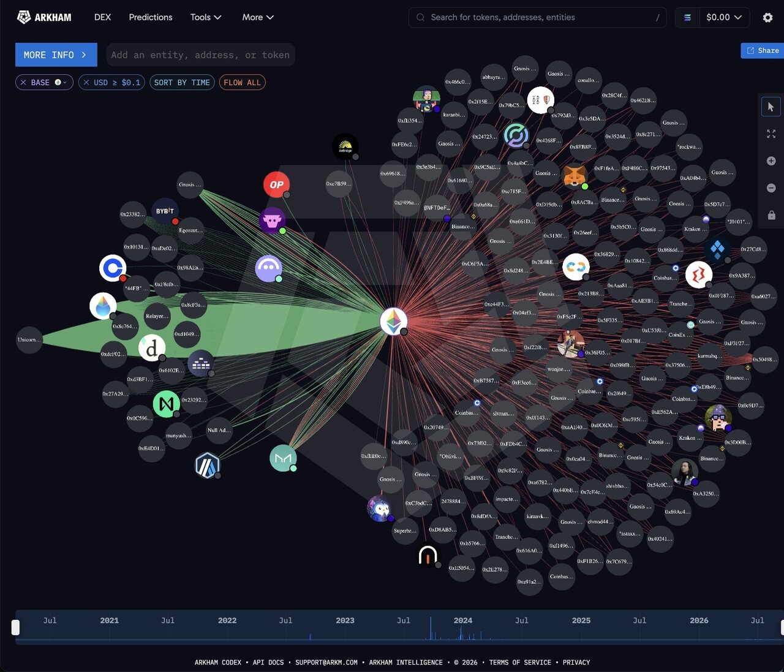
Task: Click the Add an entity input field
Action: pyautogui.click(x=200, y=55)
